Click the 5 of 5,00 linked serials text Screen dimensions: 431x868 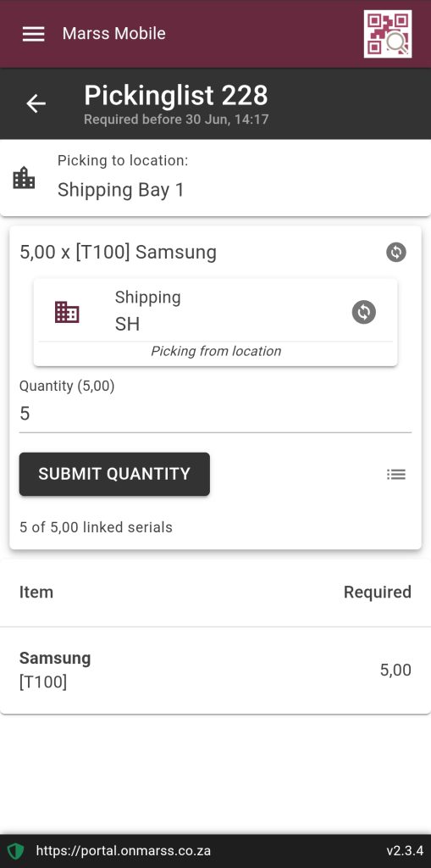point(96,527)
